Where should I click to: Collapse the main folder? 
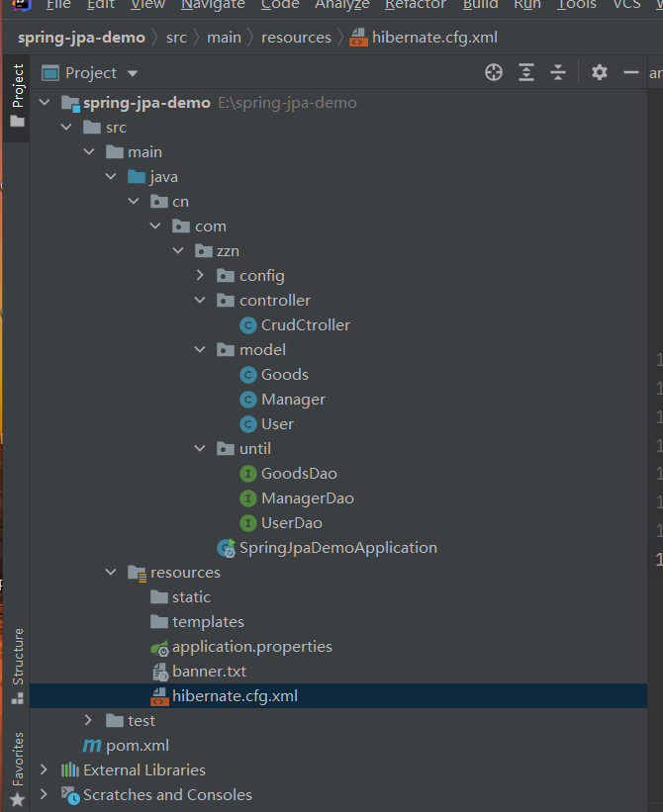click(x=89, y=151)
